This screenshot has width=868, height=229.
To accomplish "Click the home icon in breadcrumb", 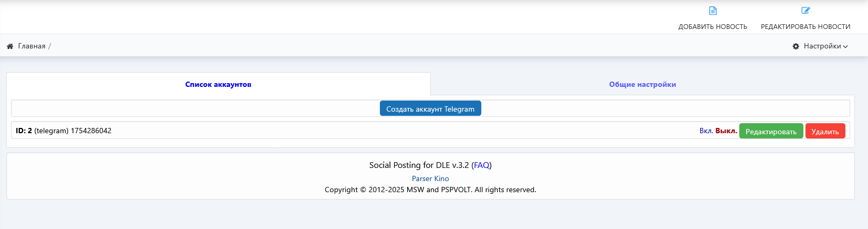I will tap(10, 46).
